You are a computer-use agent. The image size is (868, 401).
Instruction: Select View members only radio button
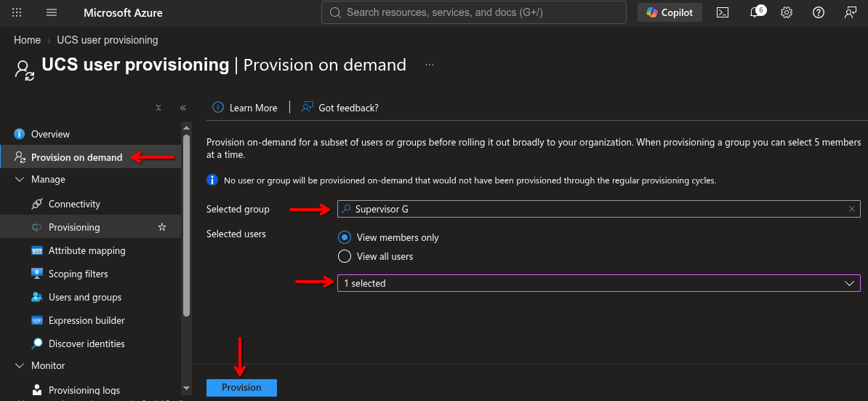pyautogui.click(x=345, y=237)
